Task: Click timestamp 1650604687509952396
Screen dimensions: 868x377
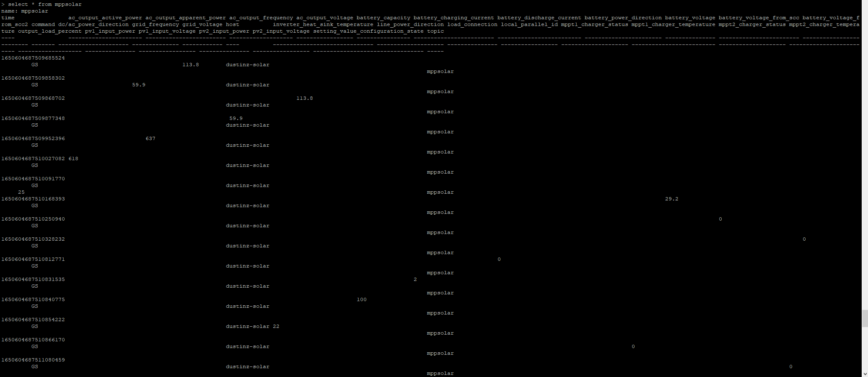Action: [33, 138]
